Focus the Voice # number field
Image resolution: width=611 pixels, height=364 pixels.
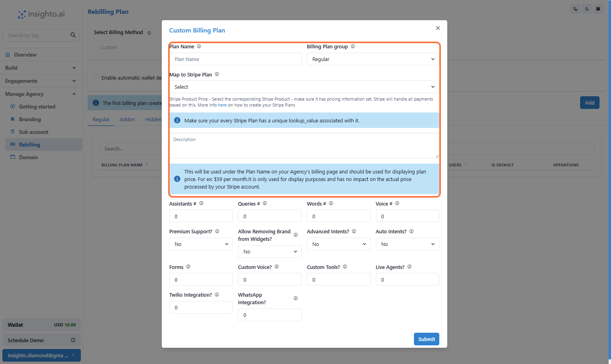pos(408,216)
